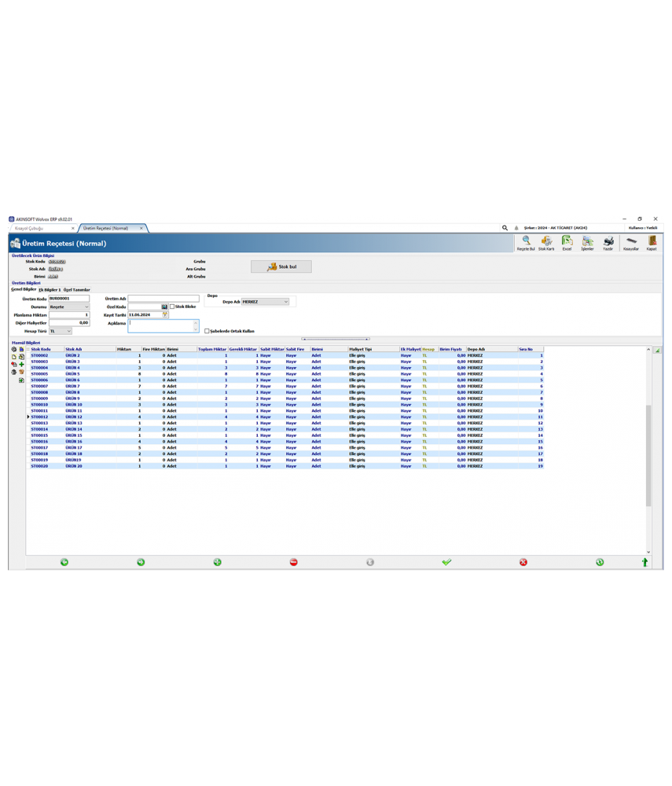
Task: Switch to the Ek Bilgiler 1 tab
Action: point(49,290)
